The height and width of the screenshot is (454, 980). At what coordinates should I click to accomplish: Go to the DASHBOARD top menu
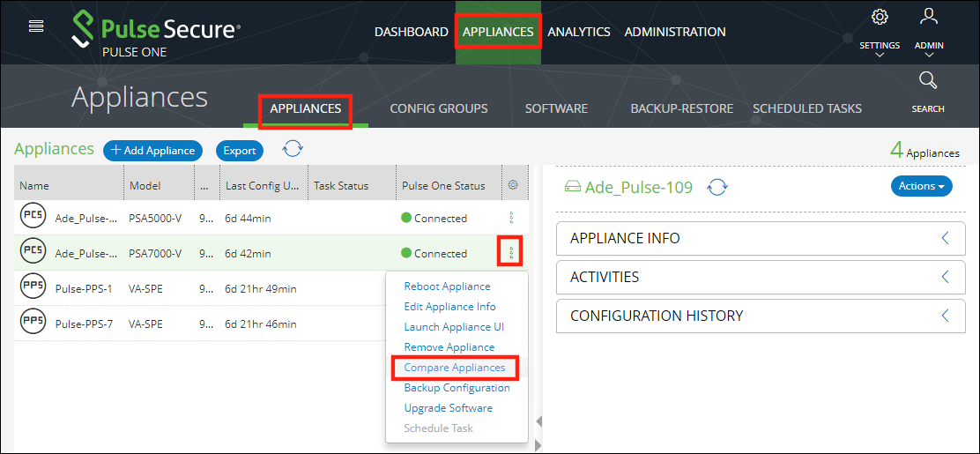click(x=412, y=31)
